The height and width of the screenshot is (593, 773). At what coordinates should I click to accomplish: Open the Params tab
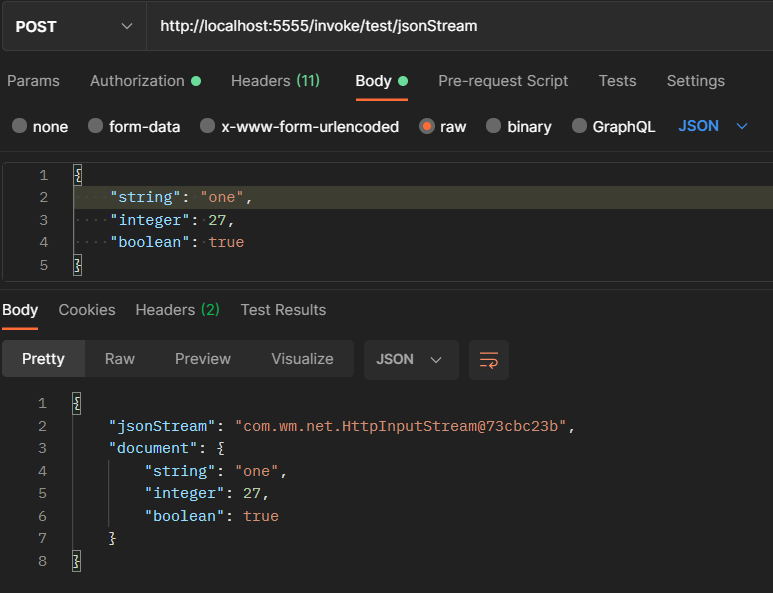33,81
